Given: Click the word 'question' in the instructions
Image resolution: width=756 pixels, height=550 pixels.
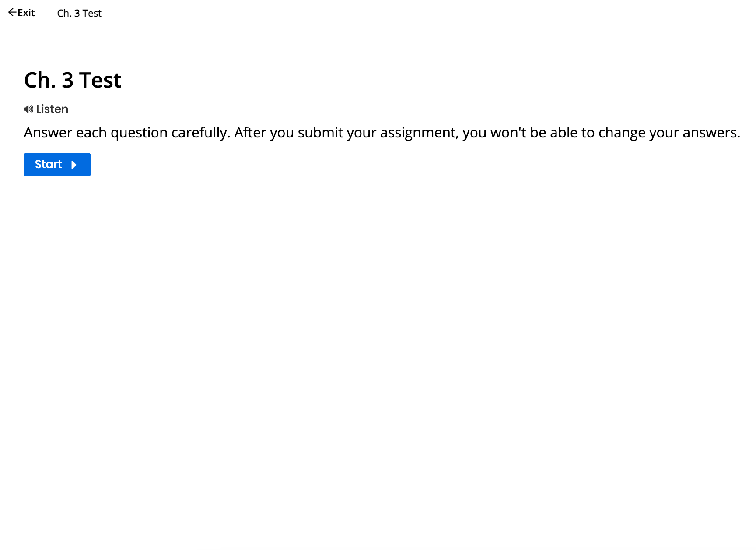Looking at the screenshot, I should pyautogui.click(x=139, y=133).
